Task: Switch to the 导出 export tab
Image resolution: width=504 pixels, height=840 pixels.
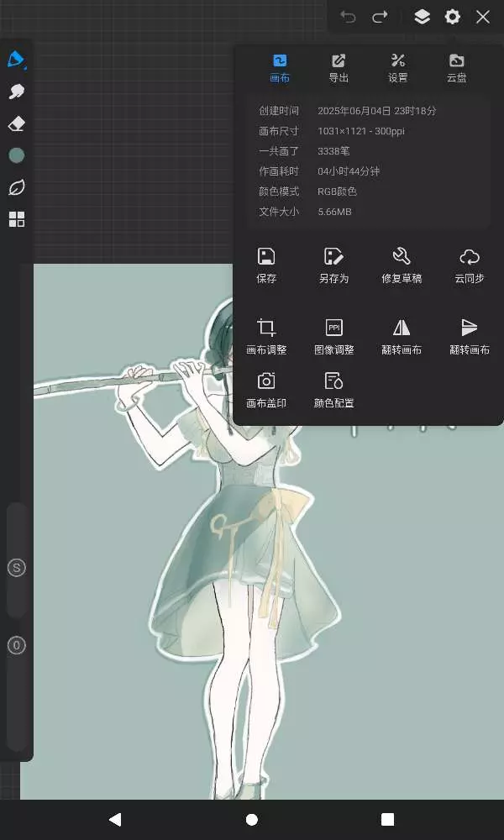Action: tap(339, 68)
